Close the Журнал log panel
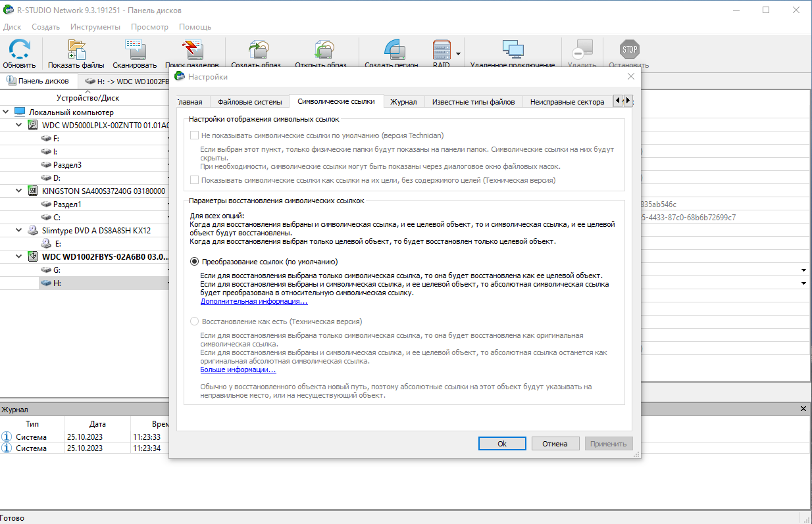The height and width of the screenshot is (524, 812). 803,409
